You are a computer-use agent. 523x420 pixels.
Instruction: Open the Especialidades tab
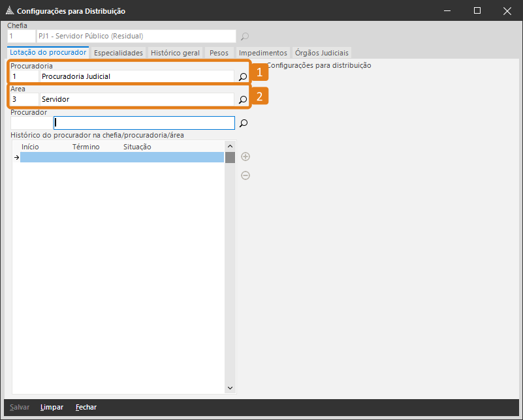click(118, 53)
